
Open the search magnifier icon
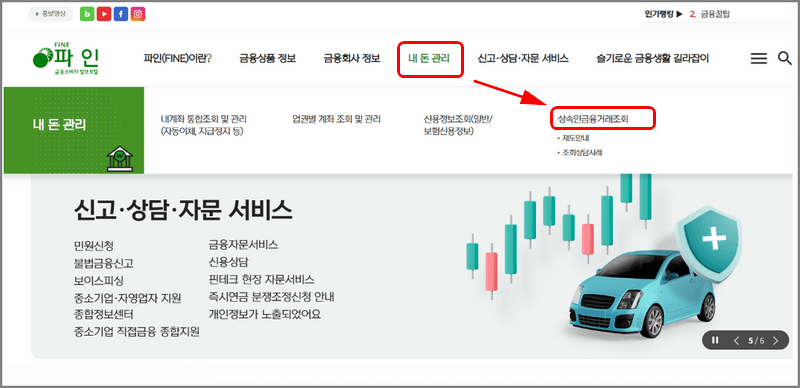pyautogui.click(x=785, y=58)
